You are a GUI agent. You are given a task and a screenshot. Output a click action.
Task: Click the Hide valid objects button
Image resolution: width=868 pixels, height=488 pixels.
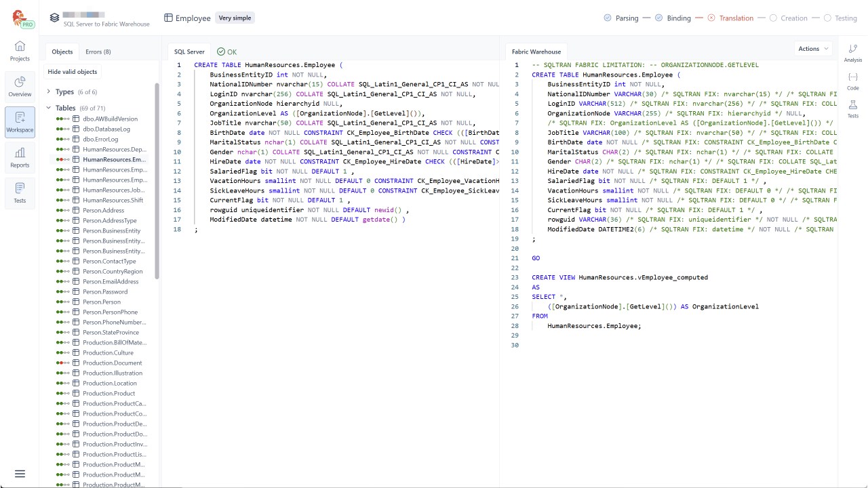(x=73, y=71)
